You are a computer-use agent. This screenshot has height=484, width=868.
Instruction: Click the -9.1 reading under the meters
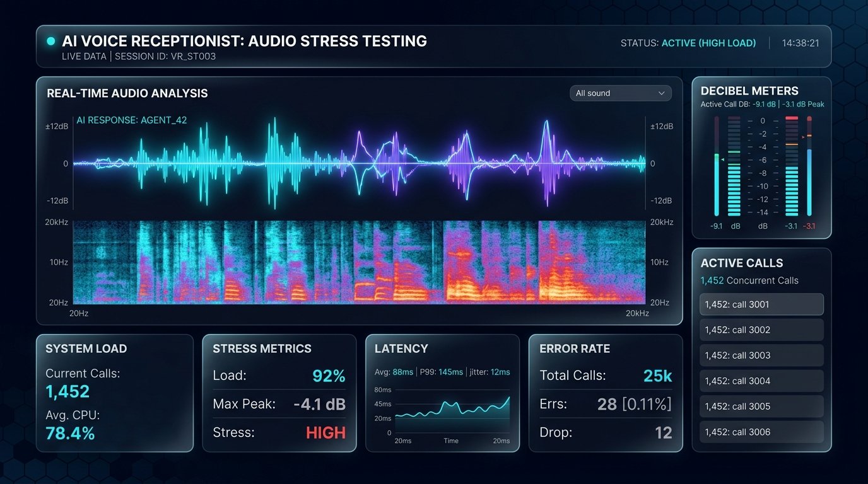[x=716, y=226]
